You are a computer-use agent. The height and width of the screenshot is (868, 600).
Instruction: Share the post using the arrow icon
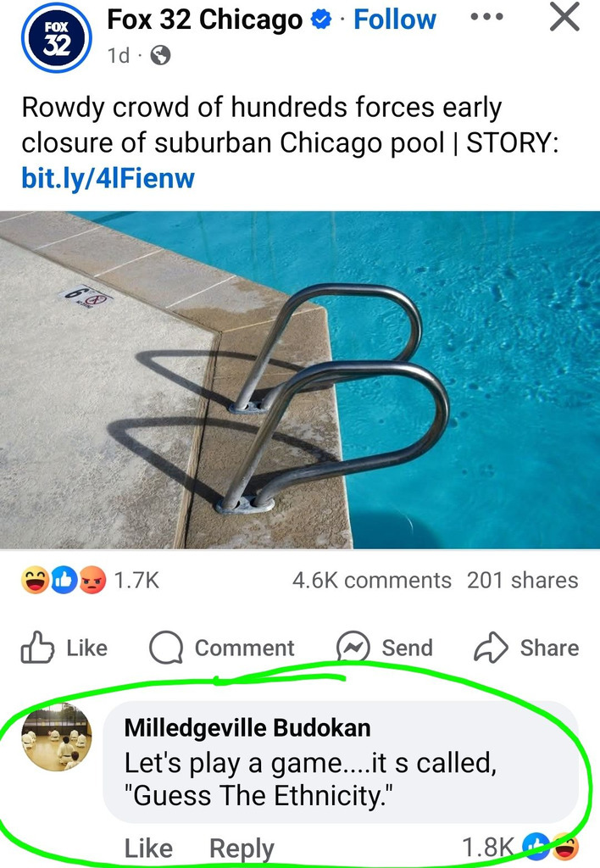(526, 647)
